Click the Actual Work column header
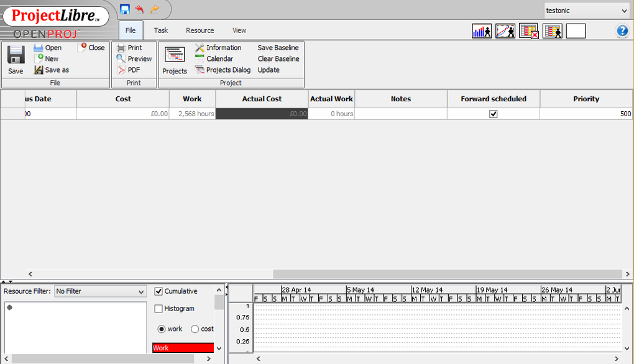The height and width of the screenshot is (364, 634). [331, 99]
